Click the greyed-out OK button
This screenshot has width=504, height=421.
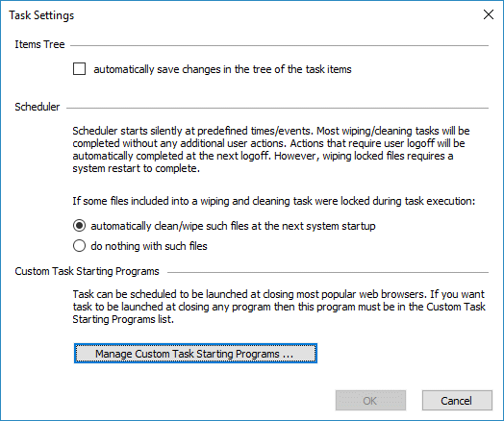pyautogui.click(x=370, y=401)
